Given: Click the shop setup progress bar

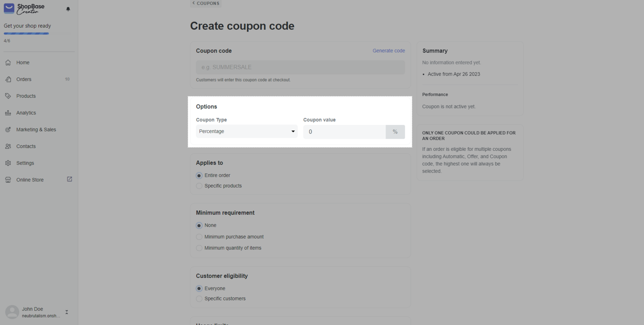Looking at the screenshot, I should (x=26, y=33).
